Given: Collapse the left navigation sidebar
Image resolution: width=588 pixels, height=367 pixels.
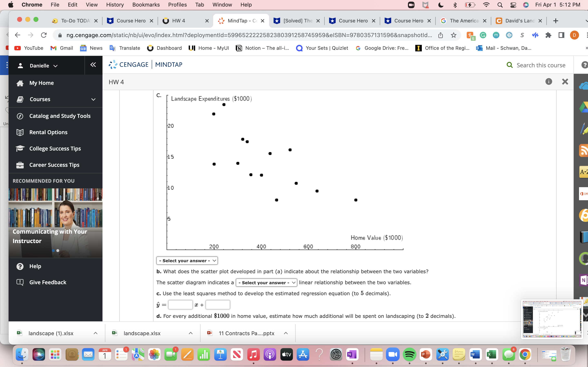Looking at the screenshot, I should tap(93, 65).
